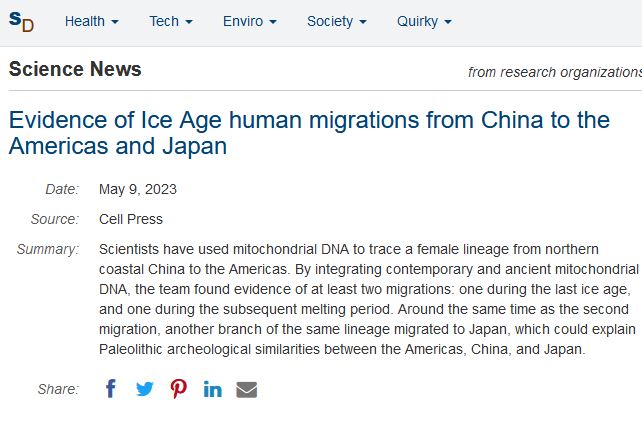Share the article on Facebook

coord(111,389)
